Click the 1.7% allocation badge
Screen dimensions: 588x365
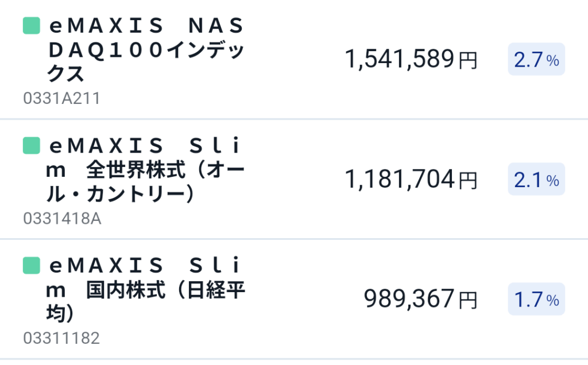pos(536,299)
